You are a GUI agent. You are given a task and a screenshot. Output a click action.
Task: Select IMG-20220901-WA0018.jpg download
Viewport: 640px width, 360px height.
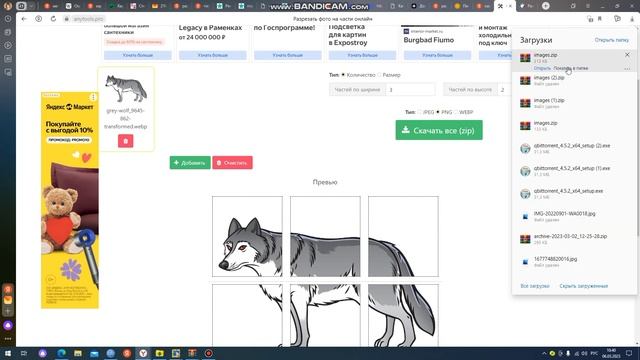click(x=574, y=216)
